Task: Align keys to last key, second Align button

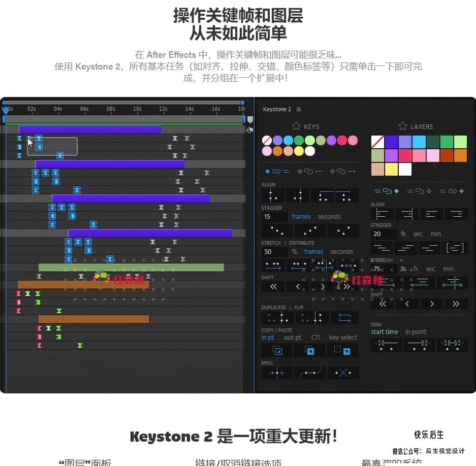Action: [x=298, y=195]
